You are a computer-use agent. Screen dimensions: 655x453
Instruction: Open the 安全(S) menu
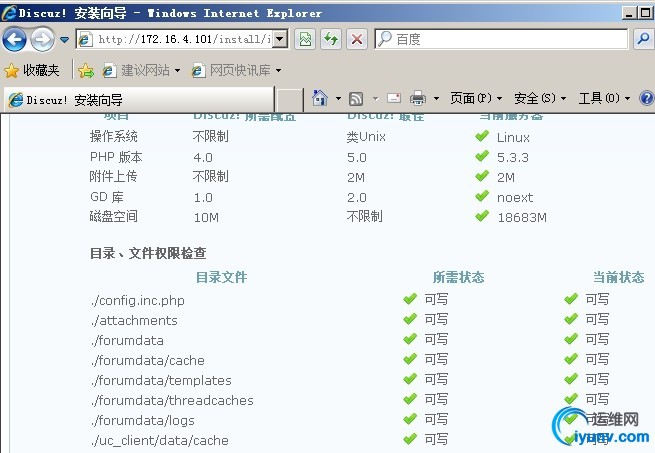coord(540,98)
